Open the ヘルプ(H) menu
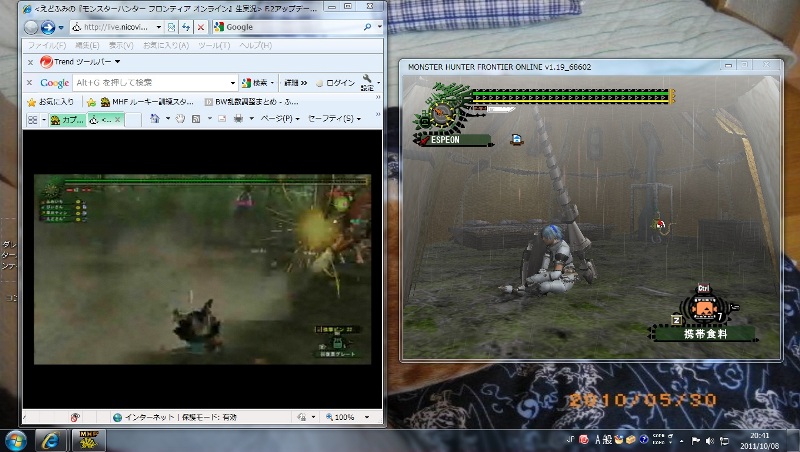The height and width of the screenshot is (452, 800). [x=255, y=45]
